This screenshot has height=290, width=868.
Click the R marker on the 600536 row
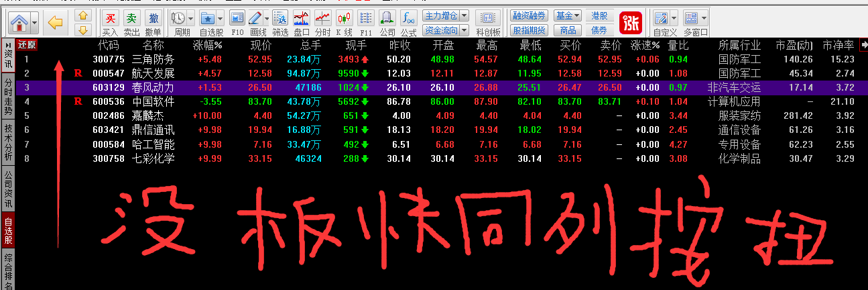pos(78,101)
